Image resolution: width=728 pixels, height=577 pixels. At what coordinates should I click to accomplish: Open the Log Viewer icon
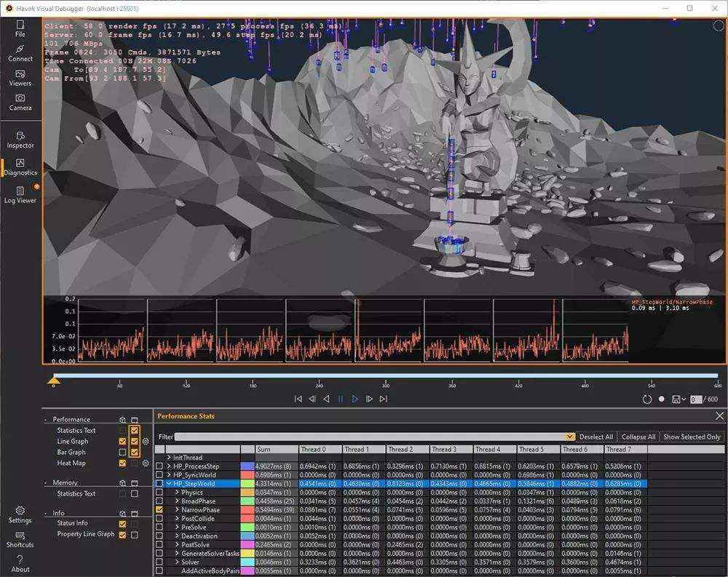pyautogui.click(x=20, y=195)
